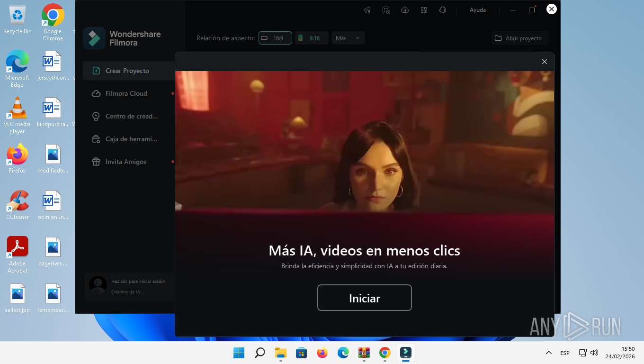Image resolution: width=644 pixels, height=364 pixels.
Task: Open Centro de creadores sidebar item
Action: [129, 116]
